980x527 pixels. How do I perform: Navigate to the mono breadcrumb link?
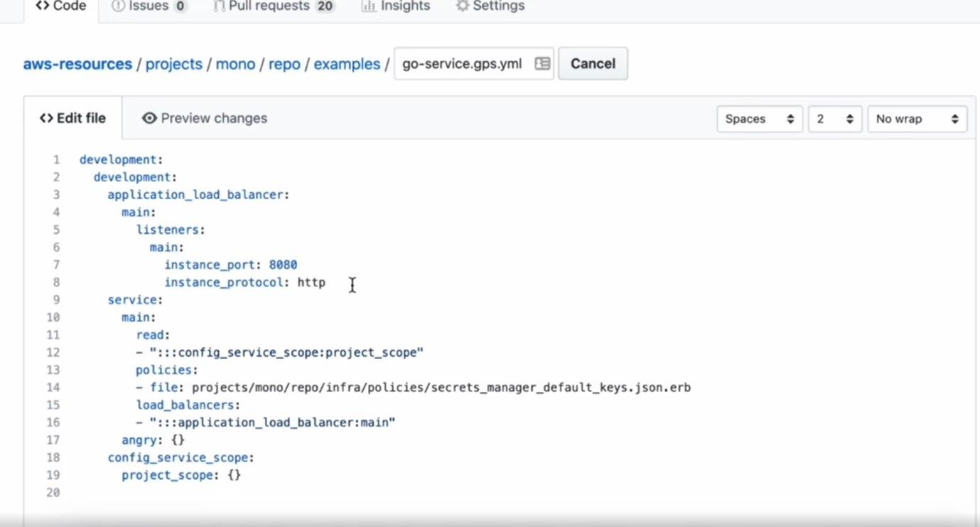(235, 64)
